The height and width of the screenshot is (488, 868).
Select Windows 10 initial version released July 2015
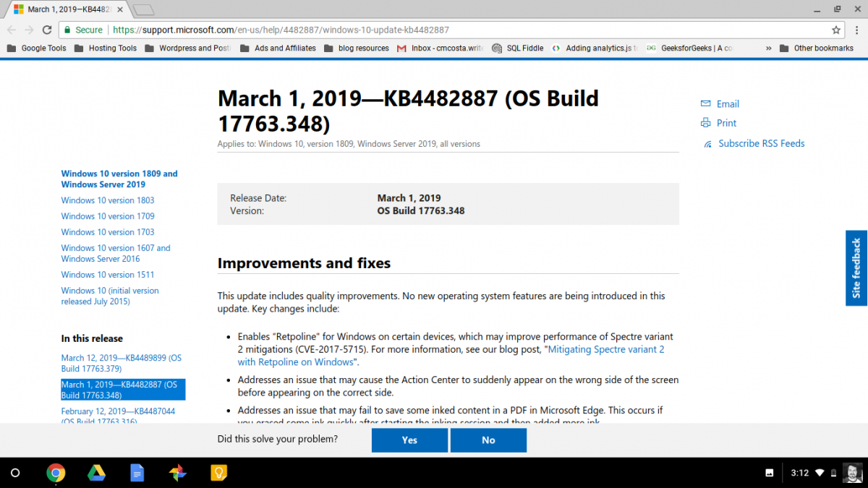pos(110,296)
